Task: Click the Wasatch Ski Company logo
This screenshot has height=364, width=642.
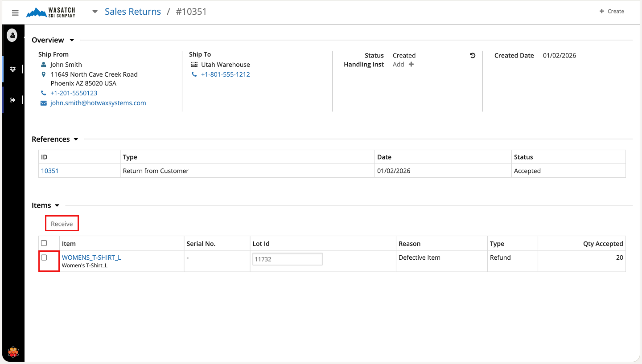Action: [51, 12]
